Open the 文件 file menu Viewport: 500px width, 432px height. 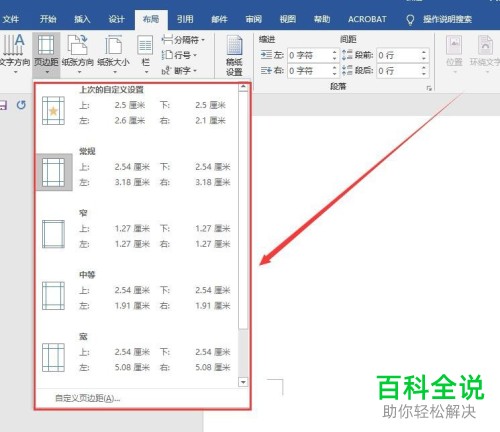click(x=11, y=19)
